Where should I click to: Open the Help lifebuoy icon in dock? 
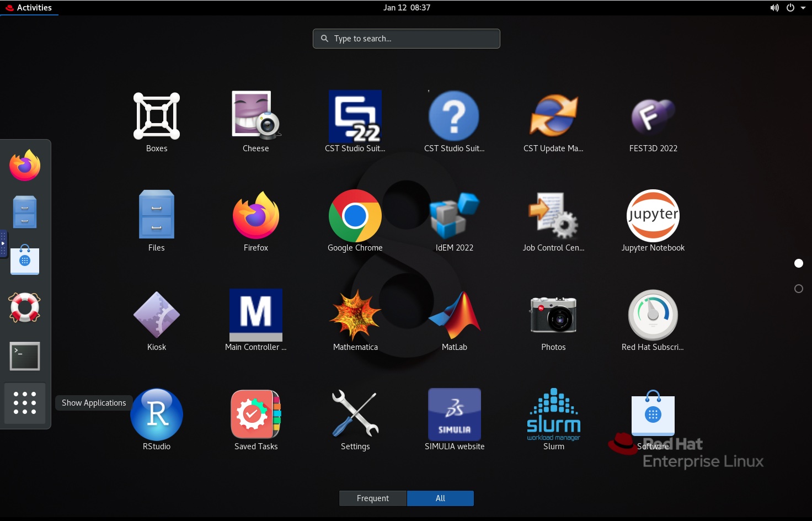pyautogui.click(x=25, y=307)
